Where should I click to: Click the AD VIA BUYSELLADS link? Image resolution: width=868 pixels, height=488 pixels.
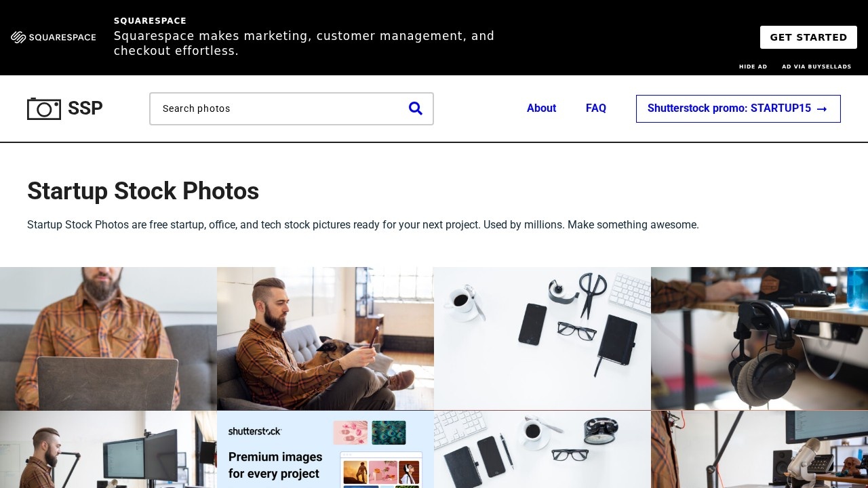[x=816, y=66]
